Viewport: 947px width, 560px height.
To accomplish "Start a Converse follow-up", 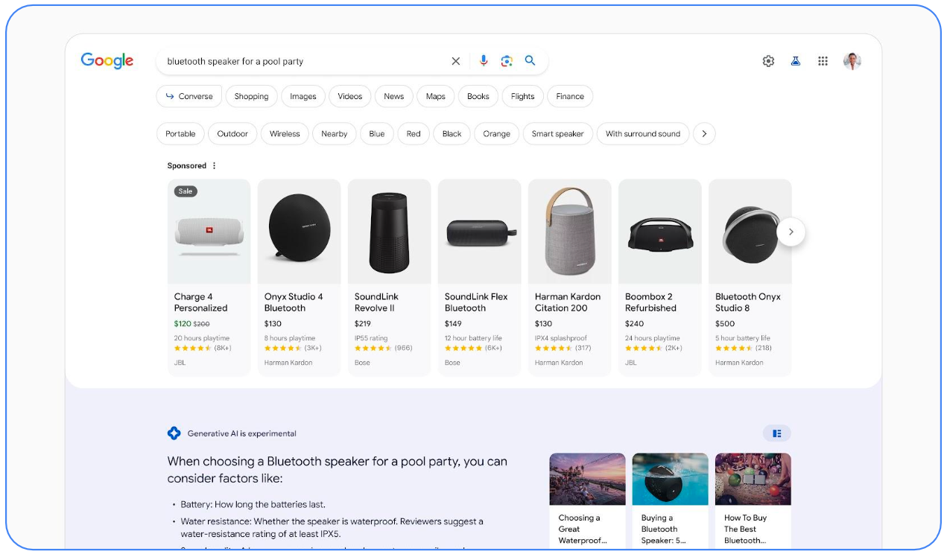I will (189, 96).
